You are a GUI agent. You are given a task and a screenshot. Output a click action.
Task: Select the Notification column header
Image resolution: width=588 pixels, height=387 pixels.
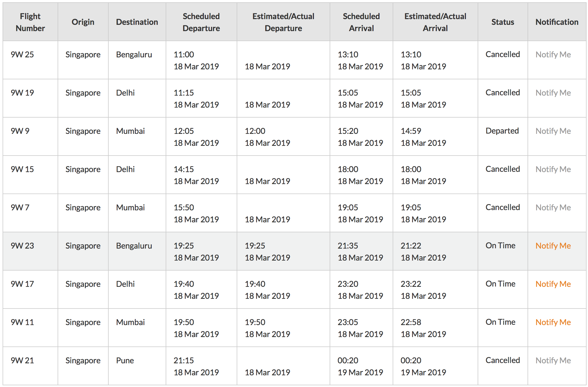point(557,22)
